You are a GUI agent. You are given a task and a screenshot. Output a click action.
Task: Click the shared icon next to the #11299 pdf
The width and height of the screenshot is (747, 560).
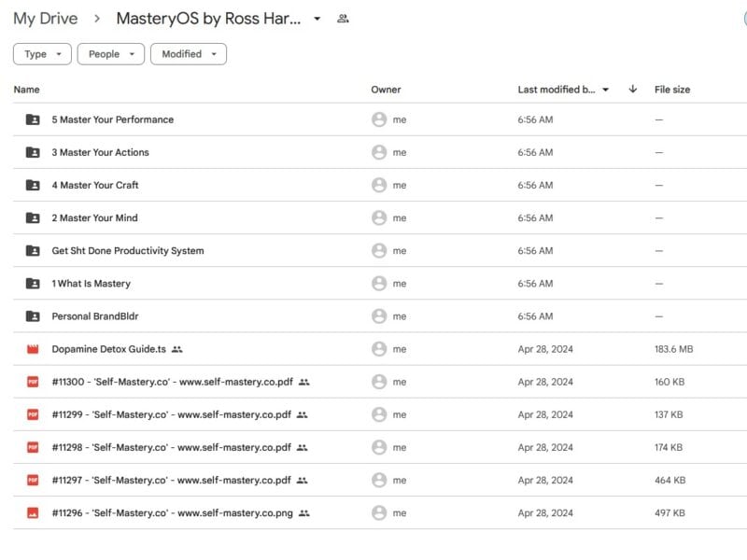click(302, 414)
